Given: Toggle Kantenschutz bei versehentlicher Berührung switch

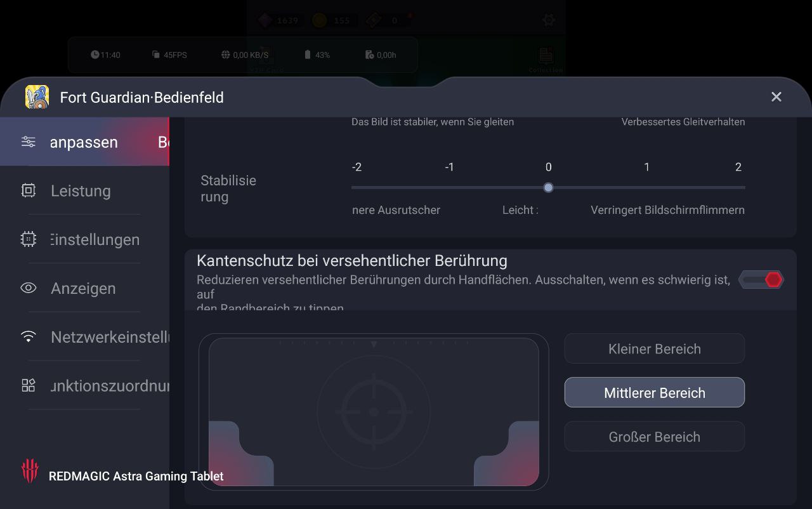Looking at the screenshot, I should pos(761,280).
